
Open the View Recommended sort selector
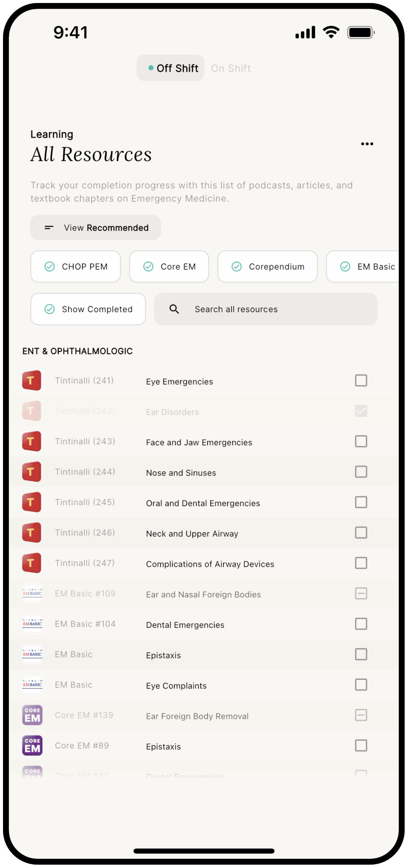95,227
